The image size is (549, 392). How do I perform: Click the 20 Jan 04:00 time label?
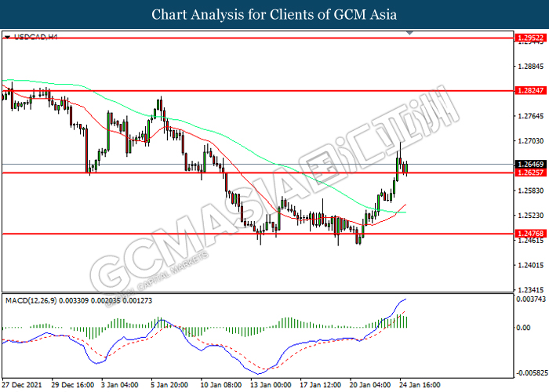[370, 385]
